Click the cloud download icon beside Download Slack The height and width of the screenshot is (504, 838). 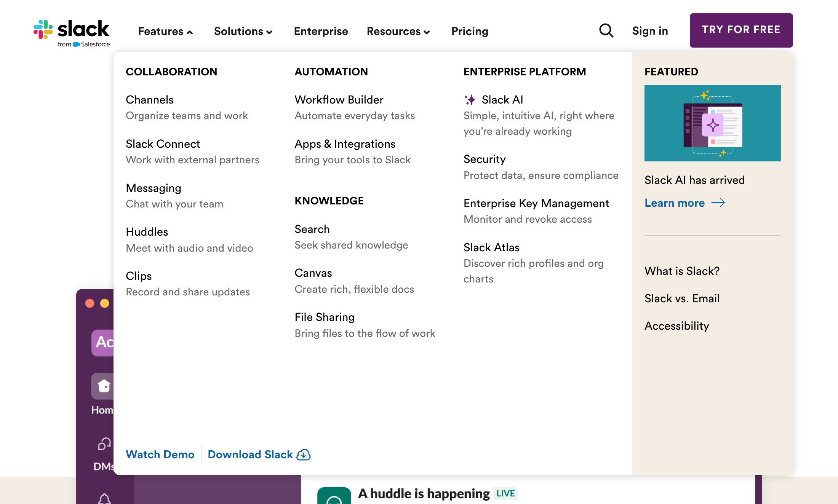pos(304,455)
